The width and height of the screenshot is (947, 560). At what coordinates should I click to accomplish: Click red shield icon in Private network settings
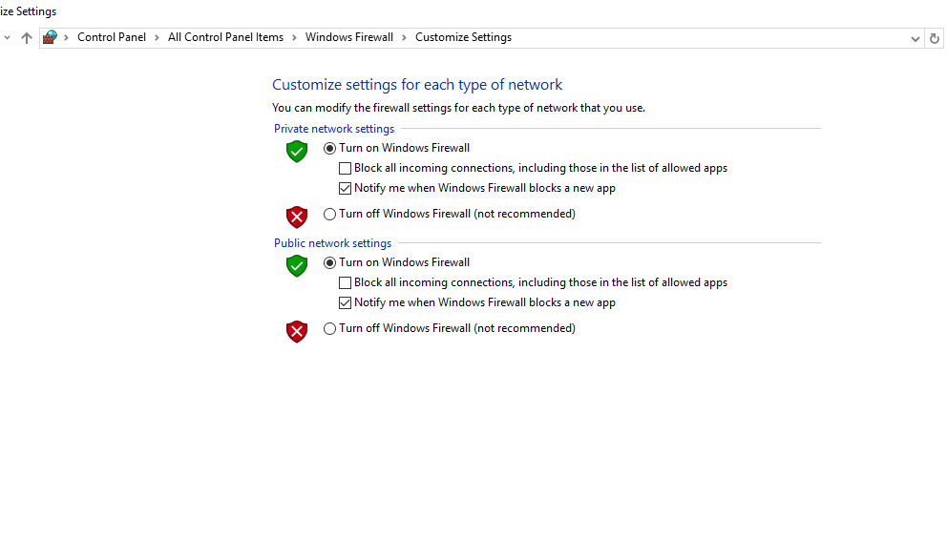tap(297, 218)
